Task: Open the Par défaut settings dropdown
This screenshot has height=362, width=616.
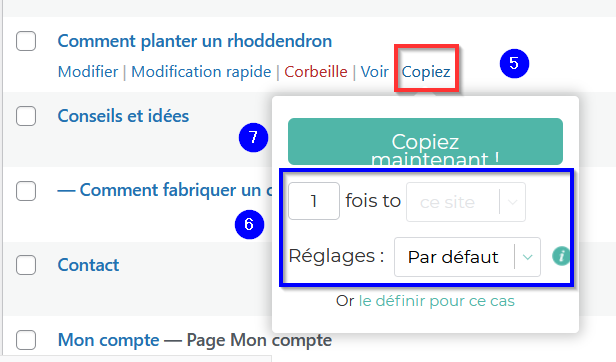Action: pos(467,257)
